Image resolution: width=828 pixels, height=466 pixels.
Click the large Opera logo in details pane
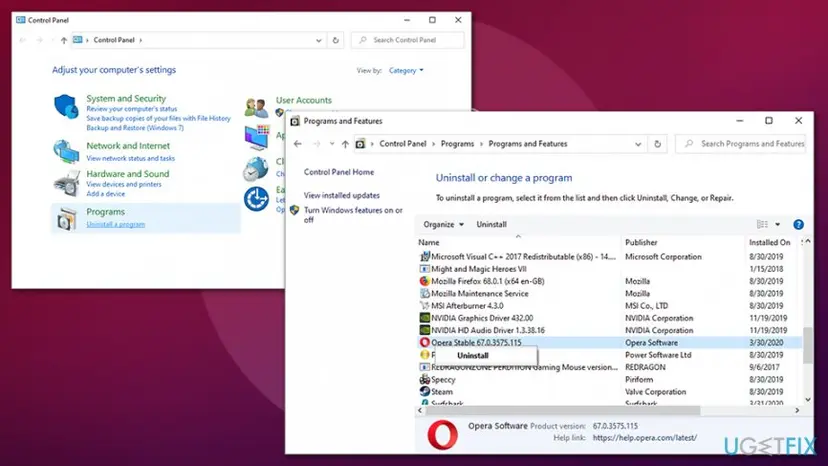coord(443,435)
